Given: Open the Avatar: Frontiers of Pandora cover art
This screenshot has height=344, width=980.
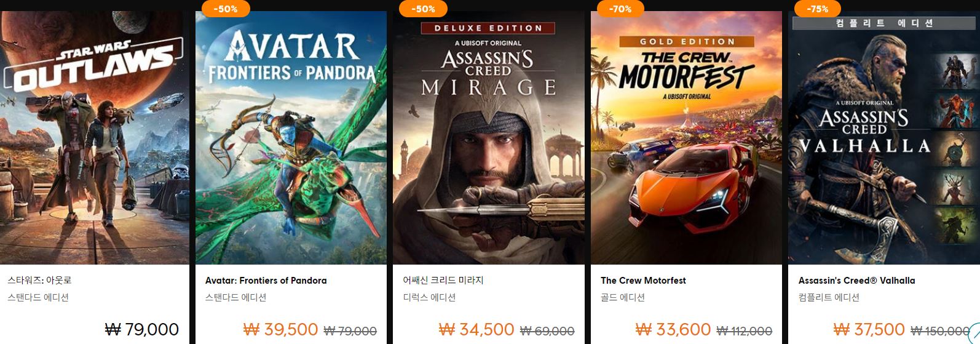Looking at the screenshot, I should tap(291, 138).
